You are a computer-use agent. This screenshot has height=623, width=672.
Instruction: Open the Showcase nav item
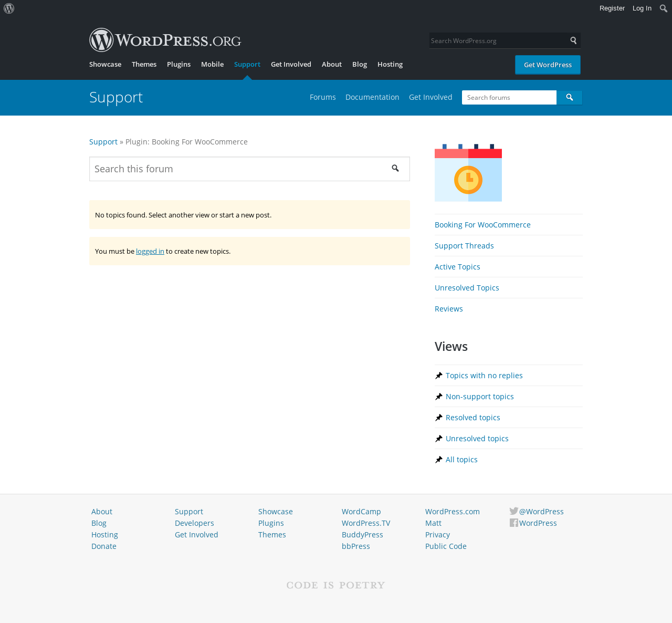tap(105, 64)
